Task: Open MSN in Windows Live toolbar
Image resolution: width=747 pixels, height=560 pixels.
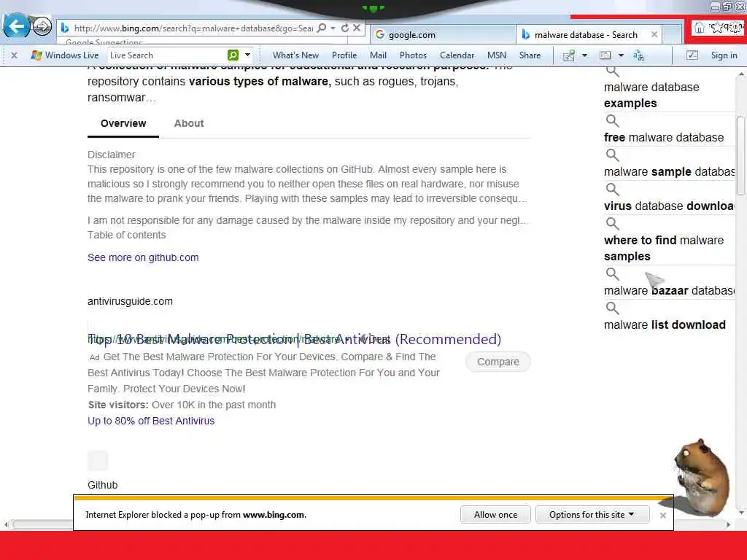Action: click(x=496, y=55)
